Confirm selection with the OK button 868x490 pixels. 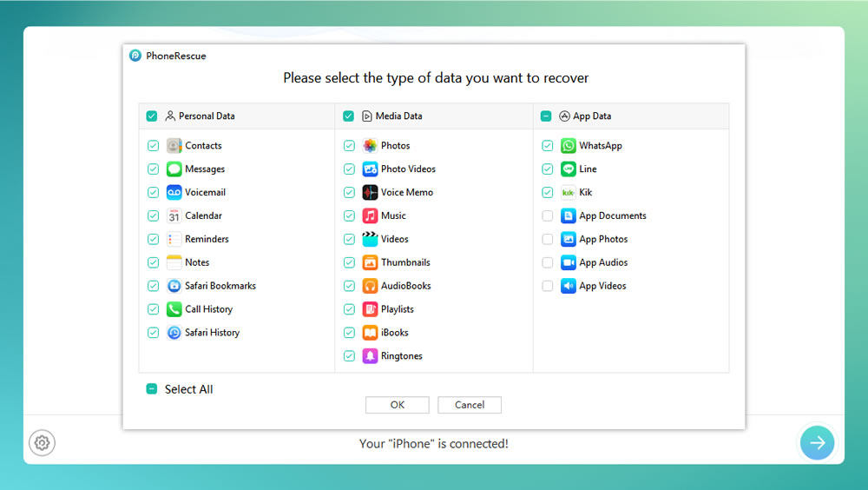tap(398, 405)
